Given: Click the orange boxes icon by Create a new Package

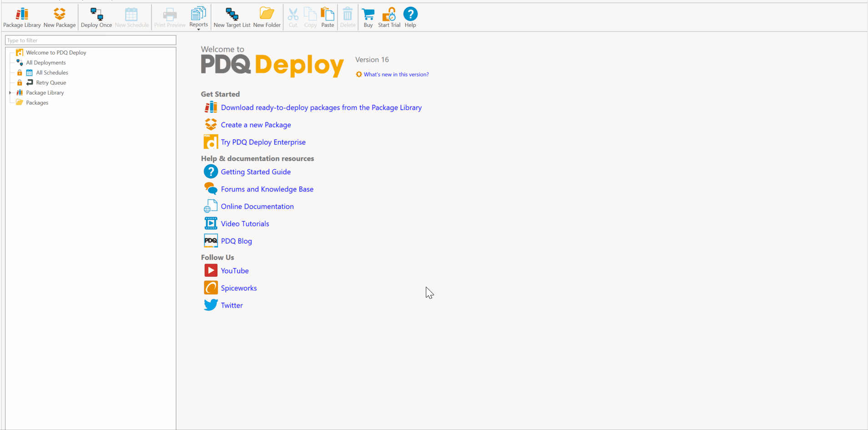Looking at the screenshot, I should [x=211, y=124].
